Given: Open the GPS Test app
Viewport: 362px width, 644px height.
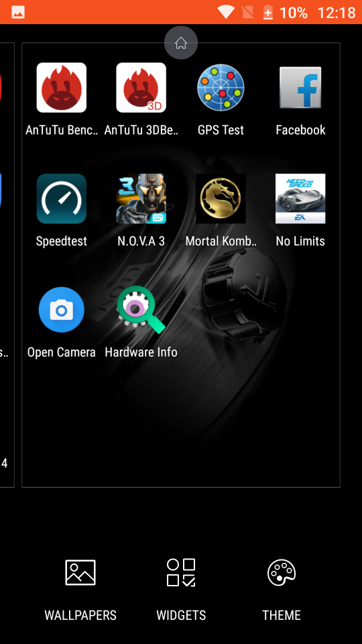Looking at the screenshot, I should tap(221, 87).
